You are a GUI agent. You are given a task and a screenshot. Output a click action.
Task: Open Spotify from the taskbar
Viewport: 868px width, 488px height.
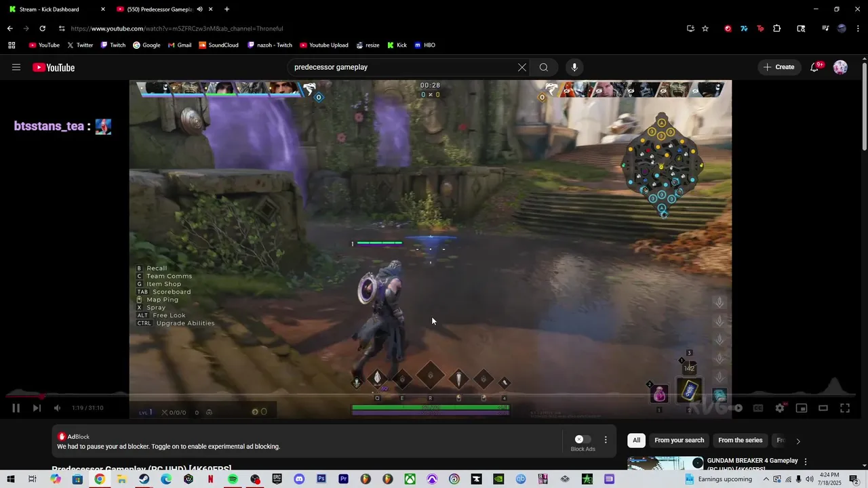coord(233,479)
